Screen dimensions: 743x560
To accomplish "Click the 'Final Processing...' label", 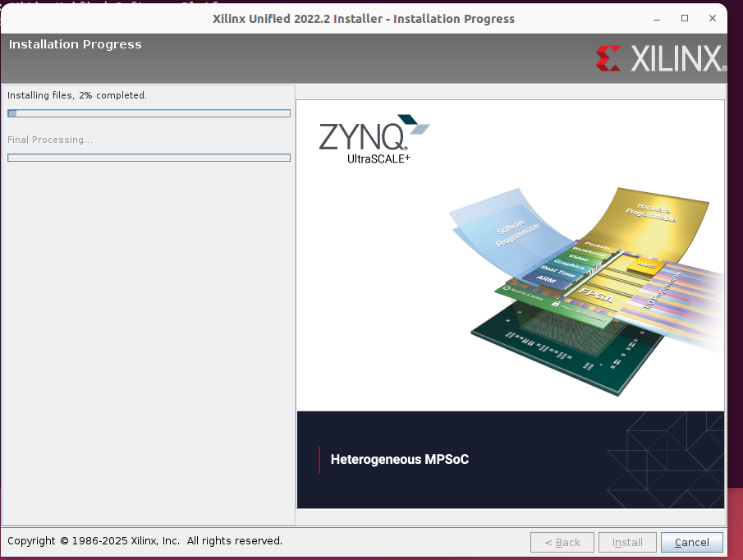I will click(50, 140).
